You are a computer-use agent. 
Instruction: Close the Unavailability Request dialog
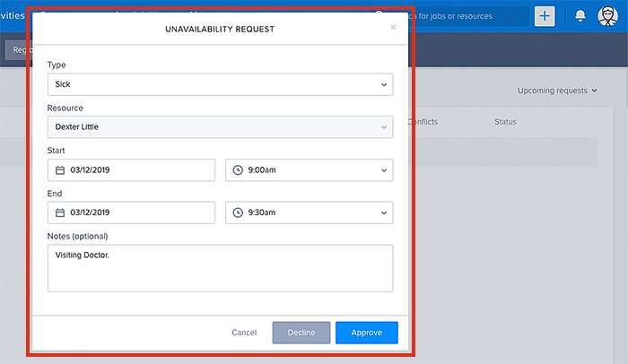(x=393, y=27)
